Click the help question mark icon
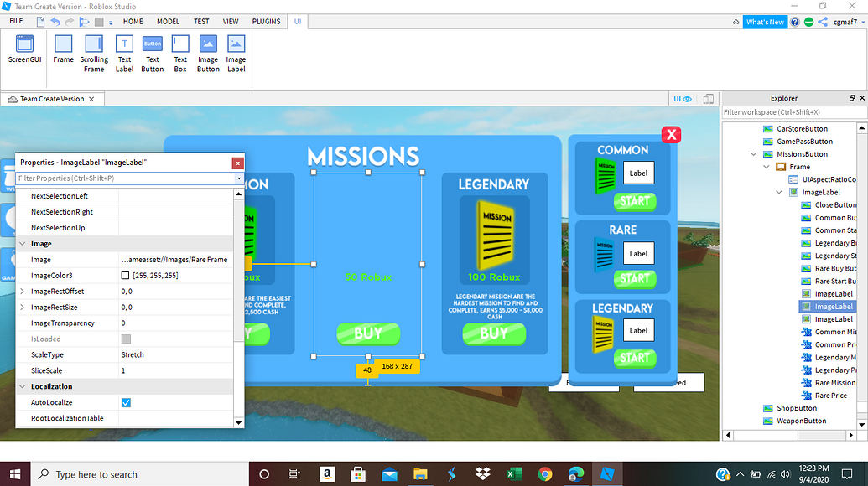The width and height of the screenshot is (868, 486). (x=795, y=22)
